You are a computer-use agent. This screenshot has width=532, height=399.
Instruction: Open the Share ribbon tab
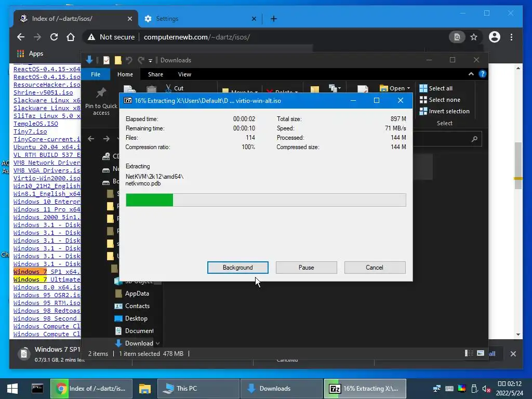155,74
